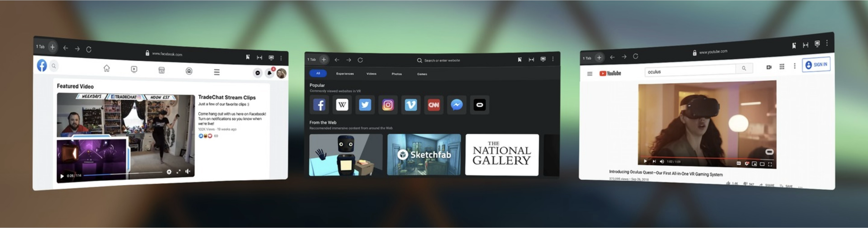Open TradeChat Stream Clips title link
This screenshot has width=868, height=228.
click(x=227, y=98)
